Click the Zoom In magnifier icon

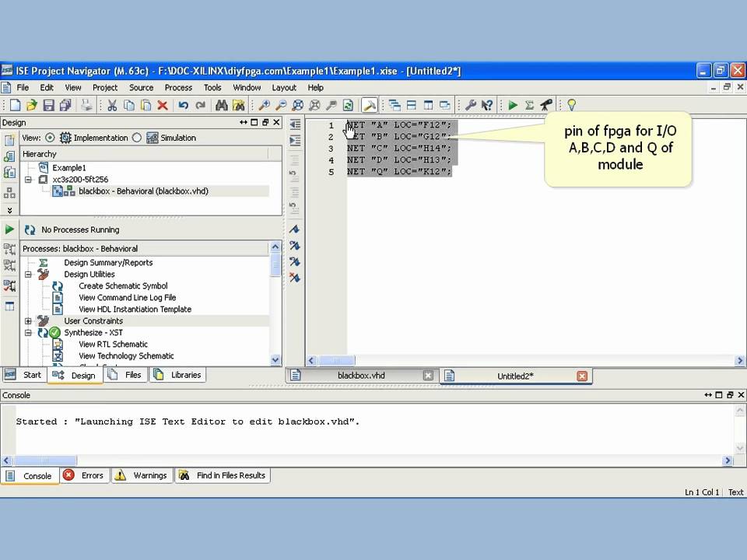point(264,105)
